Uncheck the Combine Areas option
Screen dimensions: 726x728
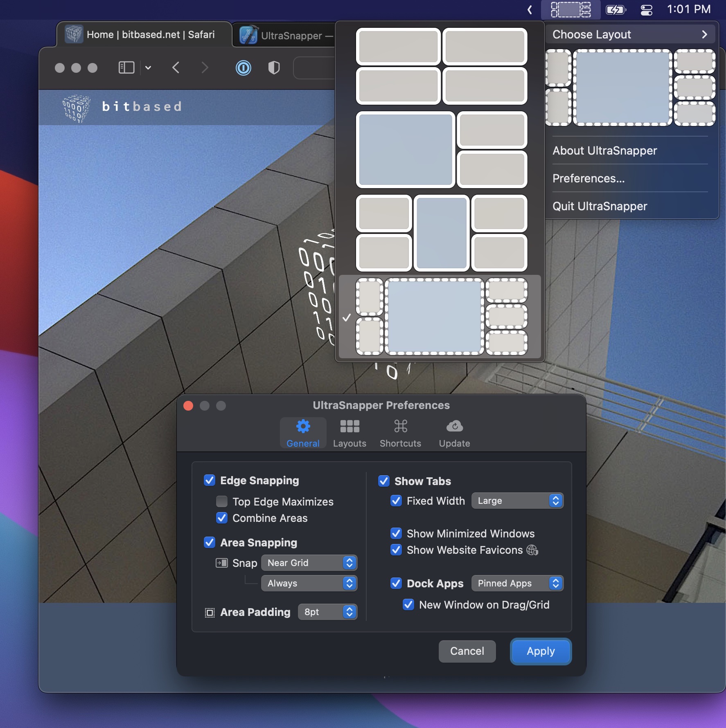coord(222,518)
